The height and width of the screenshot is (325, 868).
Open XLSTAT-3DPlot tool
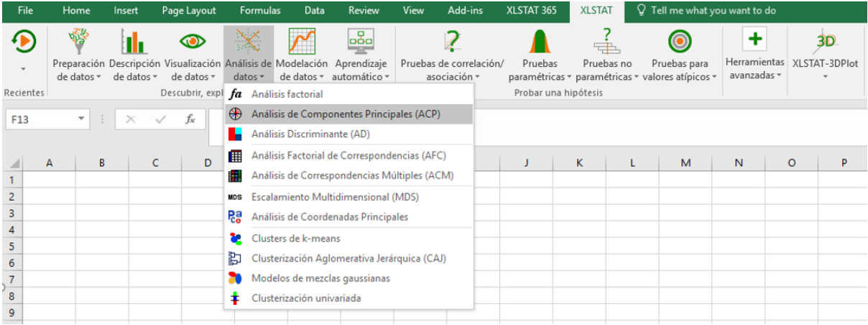[825, 43]
